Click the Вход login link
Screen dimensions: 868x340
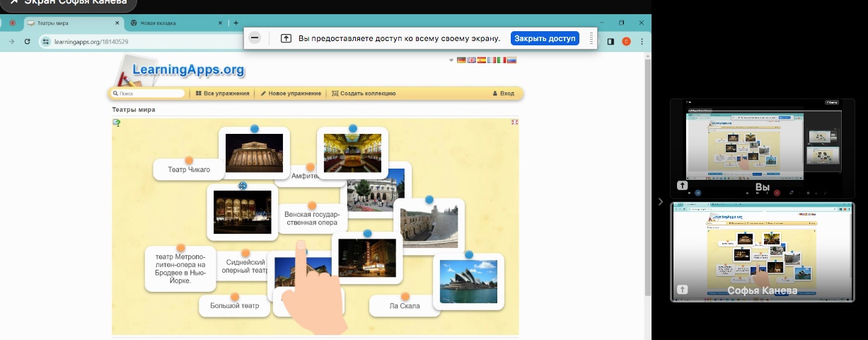503,93
